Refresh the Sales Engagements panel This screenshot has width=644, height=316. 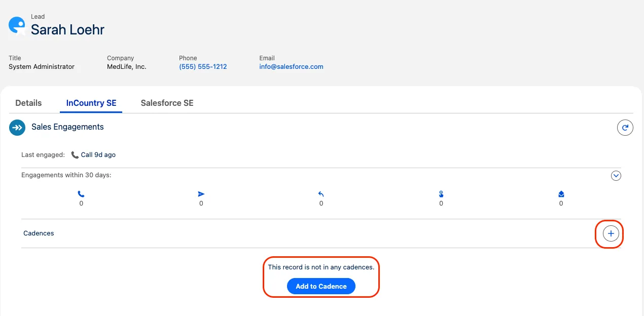click(625, 128)
